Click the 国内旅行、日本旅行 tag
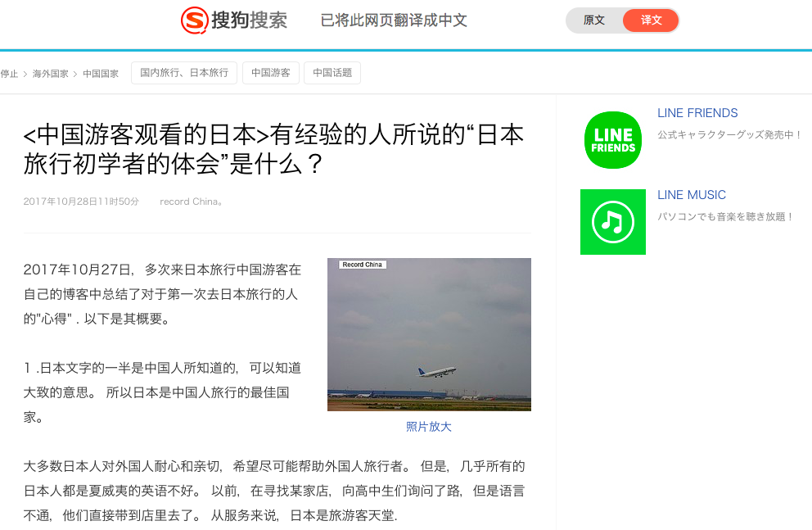Screen dimensions: 812x530 (x=184, y=73)
